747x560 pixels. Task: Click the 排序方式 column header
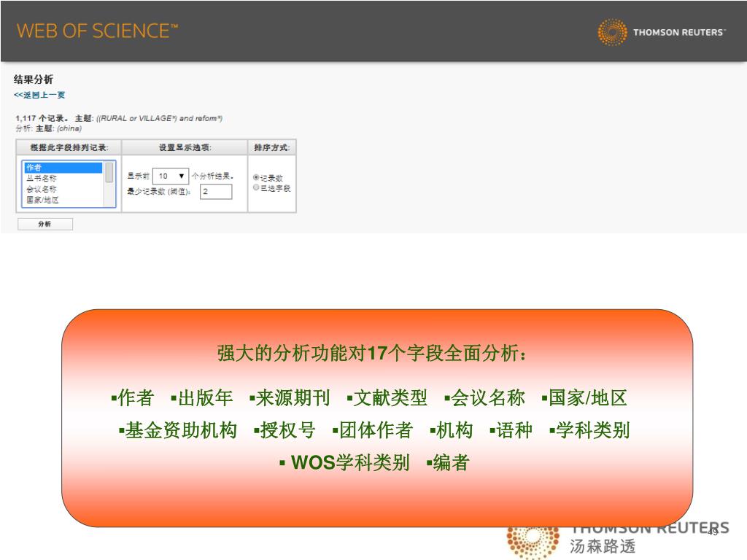271,147
